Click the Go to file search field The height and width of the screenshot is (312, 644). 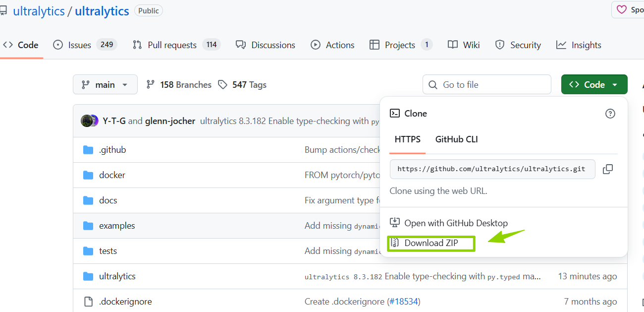[x=487, y=85]
